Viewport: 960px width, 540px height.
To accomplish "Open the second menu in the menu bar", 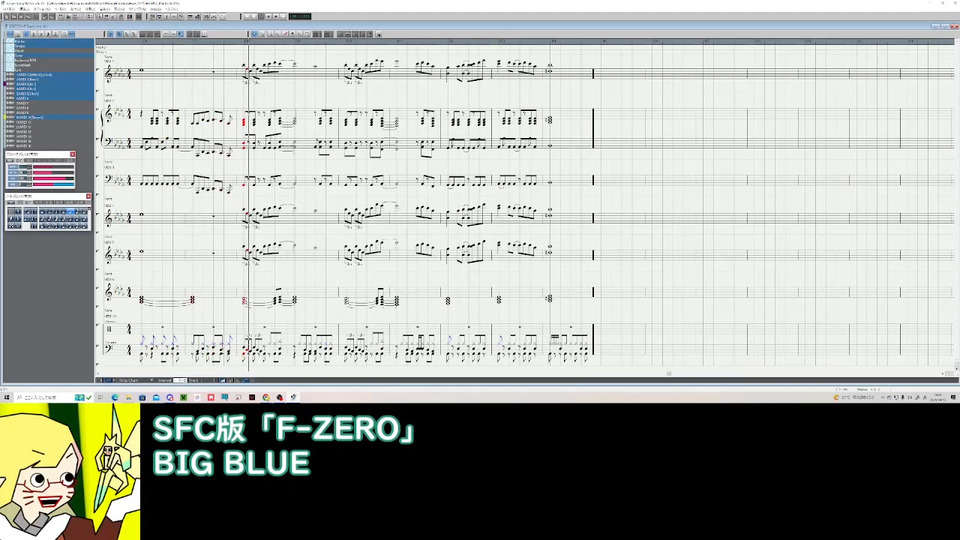I will [x=24, y=9].
